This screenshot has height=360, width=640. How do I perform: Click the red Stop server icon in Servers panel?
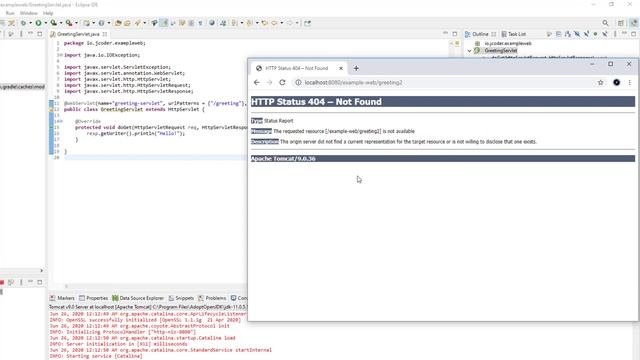pos(2,282)
